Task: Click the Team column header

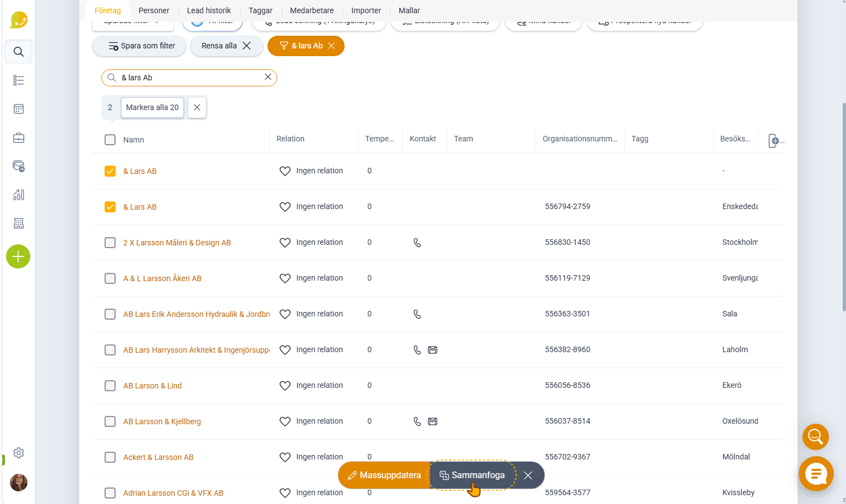Action: tap(463, 139)
